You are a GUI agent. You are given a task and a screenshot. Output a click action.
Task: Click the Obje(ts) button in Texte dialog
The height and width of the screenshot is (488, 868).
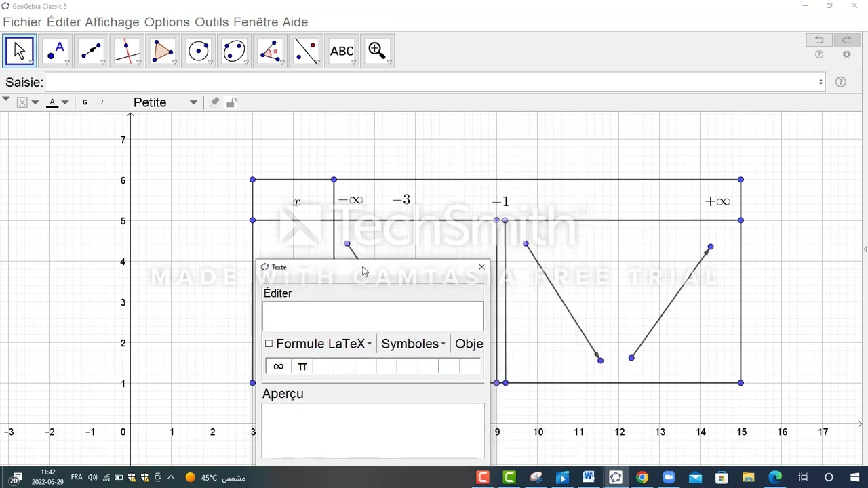click(x=469, y=344)
